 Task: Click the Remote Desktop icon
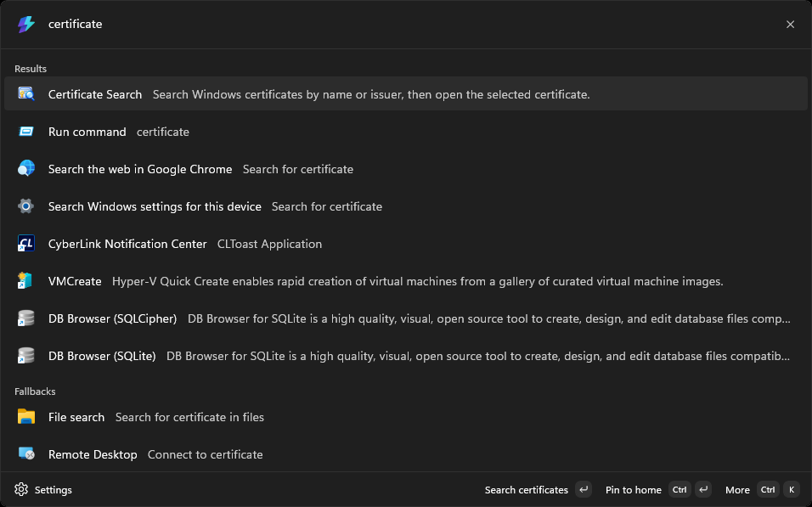pyautogui.click(x=25, y=453)
